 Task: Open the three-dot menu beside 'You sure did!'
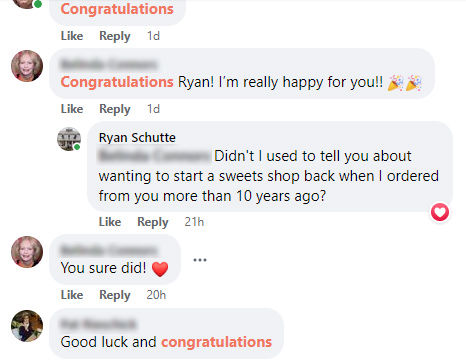click(200, 260)
